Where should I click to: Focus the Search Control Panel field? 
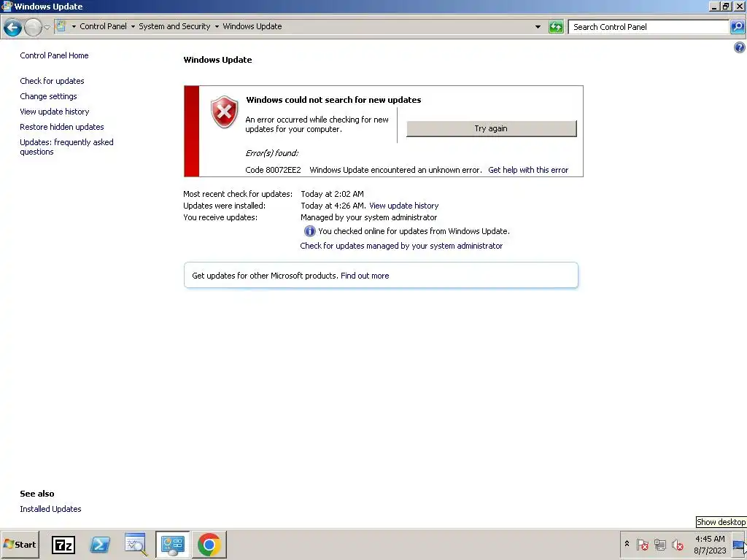click(x=649, y=27)
